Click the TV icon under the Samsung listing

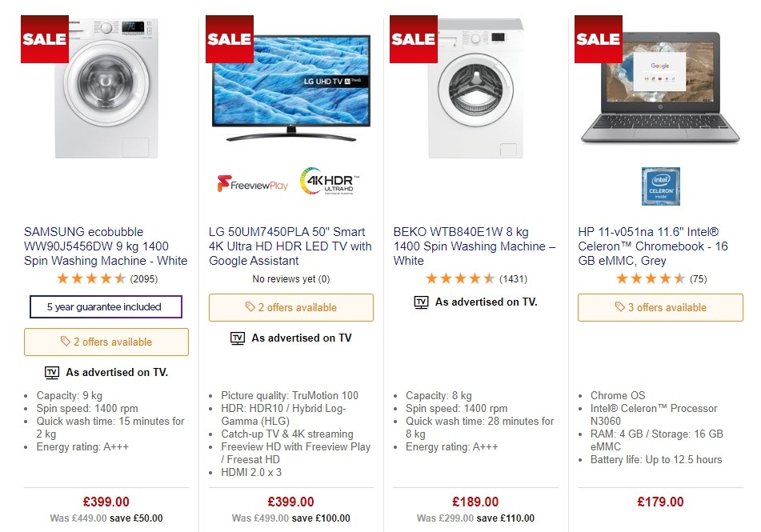click(53, 372)
